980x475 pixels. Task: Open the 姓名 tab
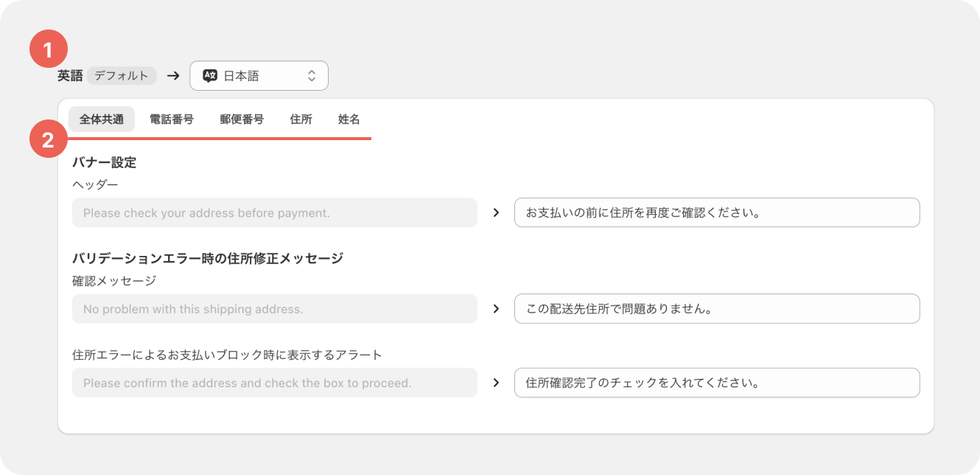point(349,119)
